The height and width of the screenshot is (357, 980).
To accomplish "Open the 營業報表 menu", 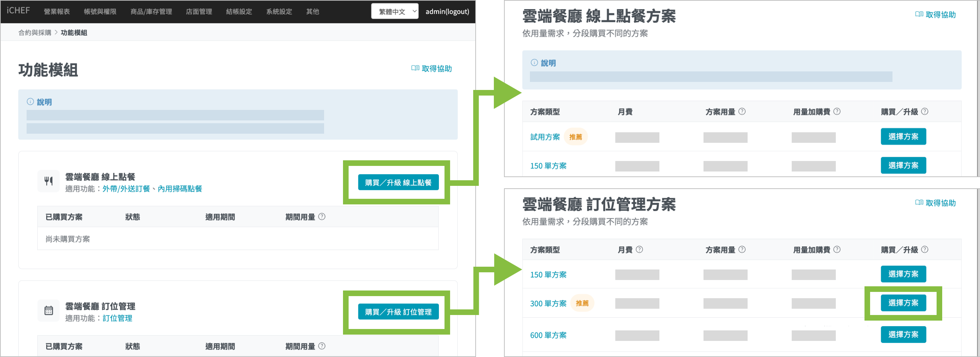I will [x=57, y=12].
